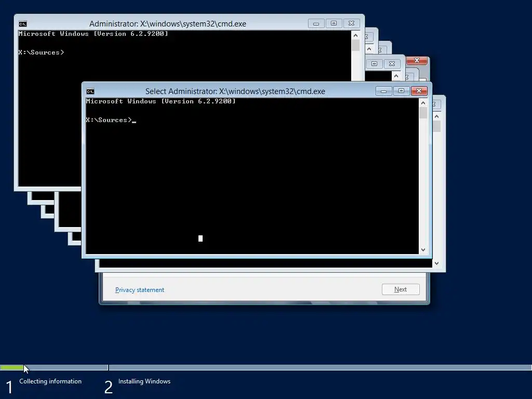Click the back Administrator cmd.exe title text
This screenshot has width=532, height=399.
[x=168, y=24]
